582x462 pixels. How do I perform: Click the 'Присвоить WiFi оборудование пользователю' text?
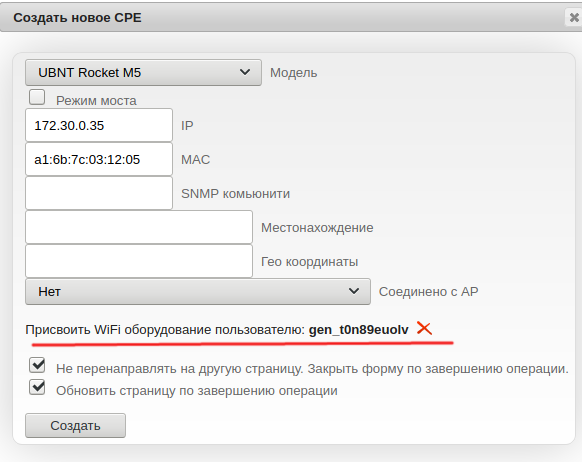pos(165,330)
